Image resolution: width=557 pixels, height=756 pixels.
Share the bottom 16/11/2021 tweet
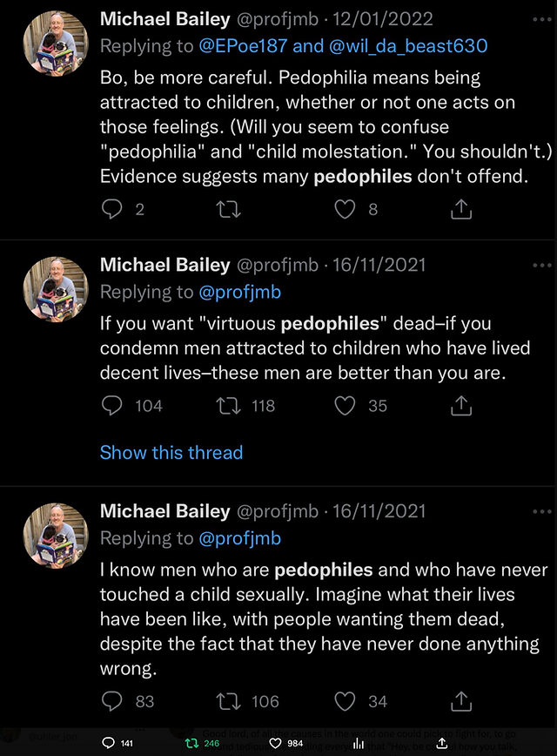click(460, 699)
